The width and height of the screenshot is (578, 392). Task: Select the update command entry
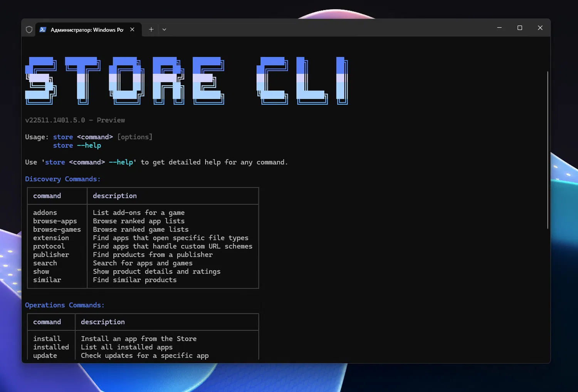pyautogui.click(x=45, y=355)
